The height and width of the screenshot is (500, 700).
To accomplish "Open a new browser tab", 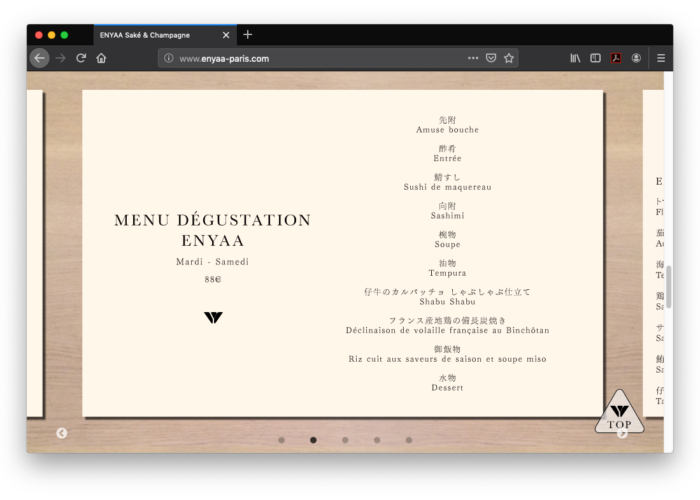I will (248, 34).
